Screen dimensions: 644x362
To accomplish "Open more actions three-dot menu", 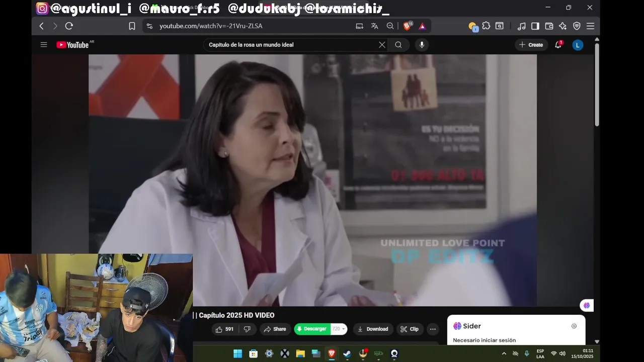I will [x=433, y=329].
